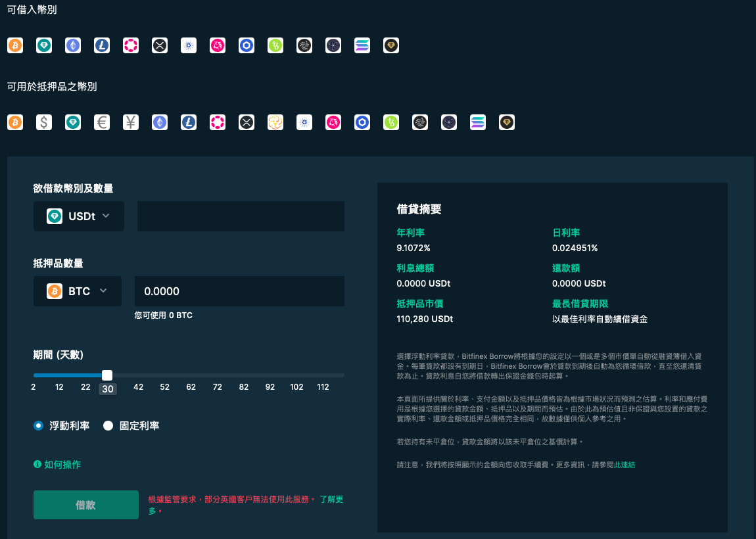Choose Chainlink in the collateral currencies row
This screenshot has width=756, height=539.
(362, 122)
